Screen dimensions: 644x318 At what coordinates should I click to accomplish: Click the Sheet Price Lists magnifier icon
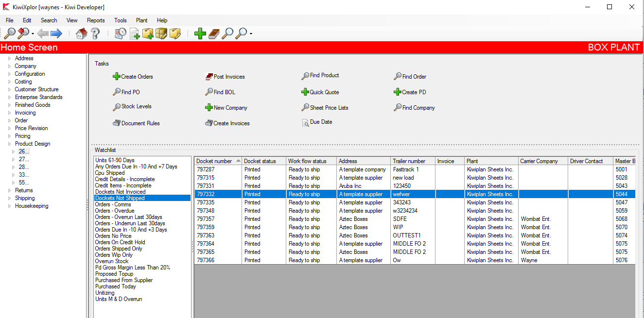(x=305, y=108)
